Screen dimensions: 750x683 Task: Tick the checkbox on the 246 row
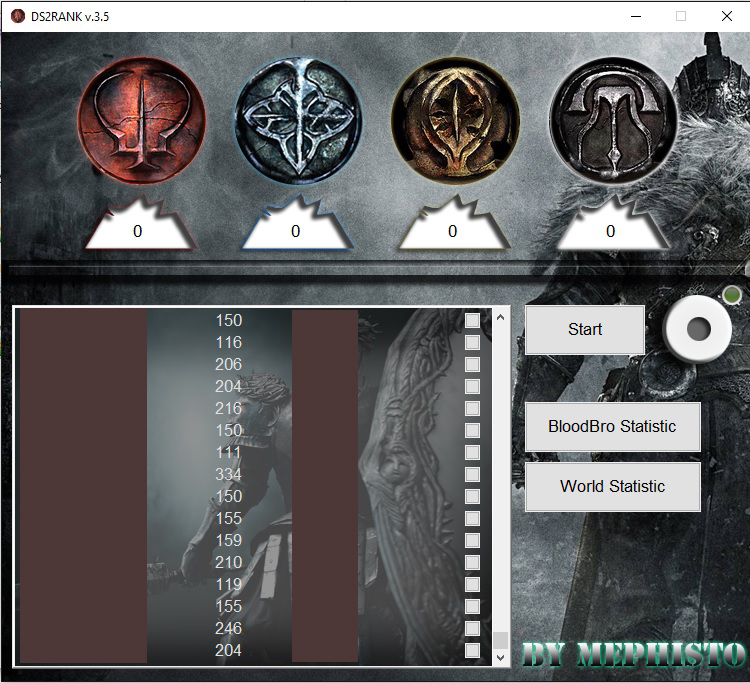click(472, 628)
